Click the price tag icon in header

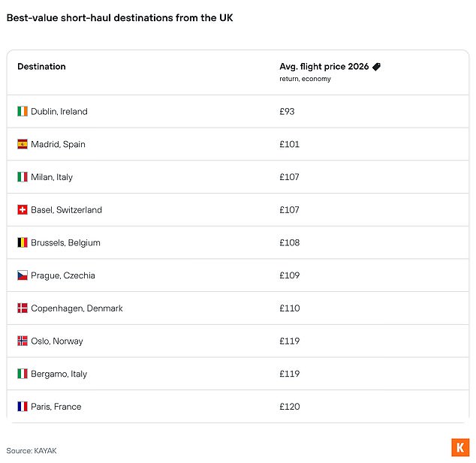(x=377, y=67)
